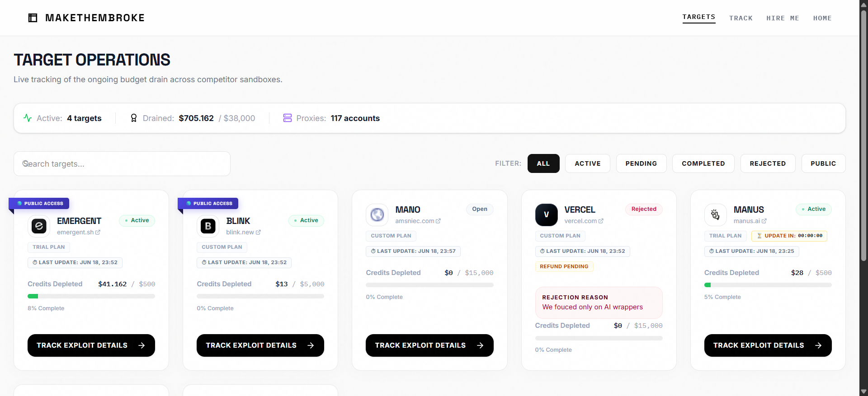Image resolution: width=868 pixels, height=396 pixels.
Task: Click the '$705.162' drained amount
Action: pyautogui.click(x=196, y=118)
